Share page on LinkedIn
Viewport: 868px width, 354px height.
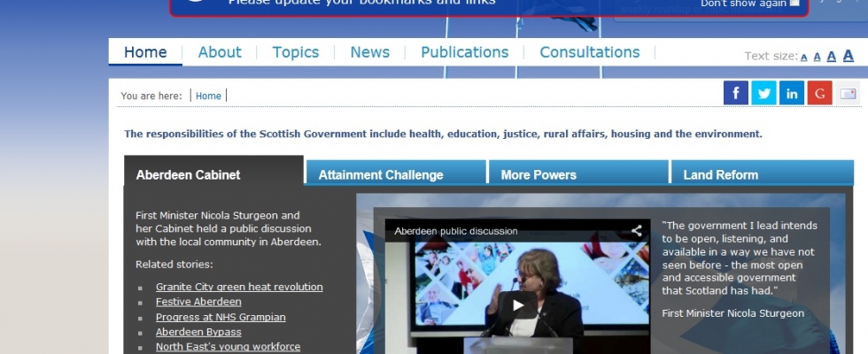tap(792, 93)
